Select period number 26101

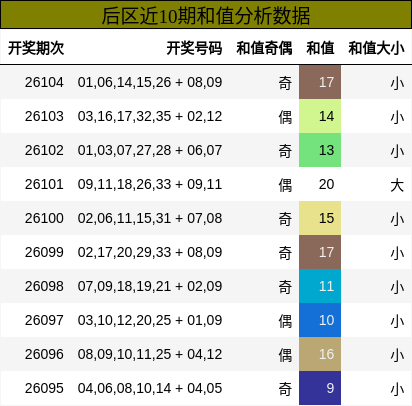click(x=44, y=184)
